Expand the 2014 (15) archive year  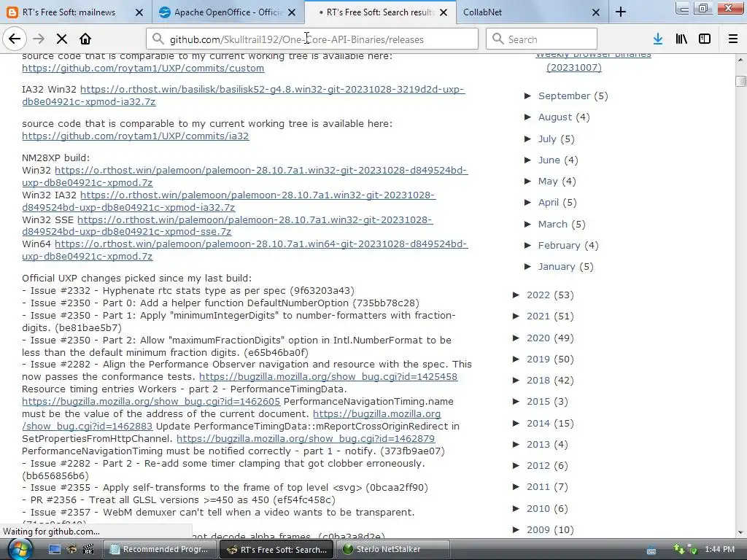point(516,423)
